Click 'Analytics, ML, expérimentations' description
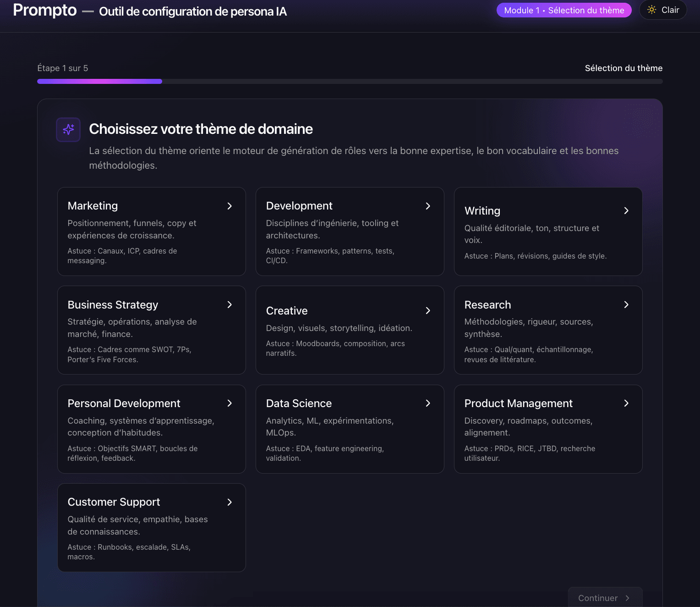The width and height of the screenshot is (700, 607). point(330,427)
